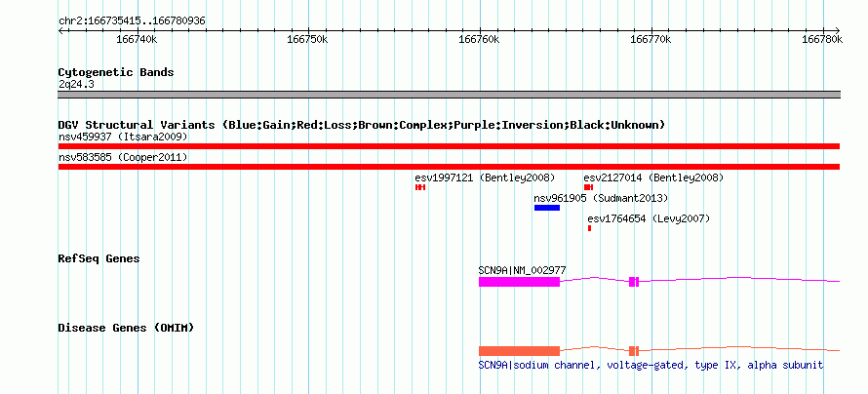Open esv1997121 (Bentley2008) label text
This screenshot has width=868, height=394.
(x=485, y=178)
